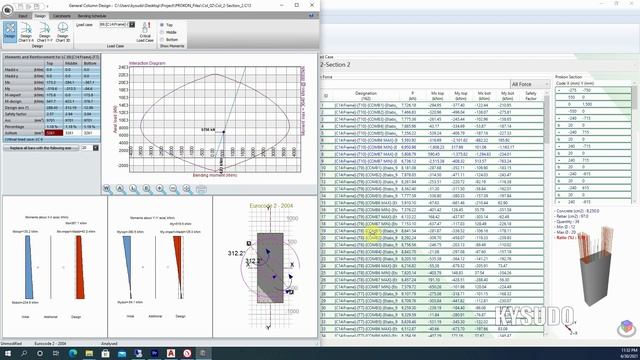Click the Critical load case row
The width and height of the screenshot is (640, 360).
pos(51,140)
